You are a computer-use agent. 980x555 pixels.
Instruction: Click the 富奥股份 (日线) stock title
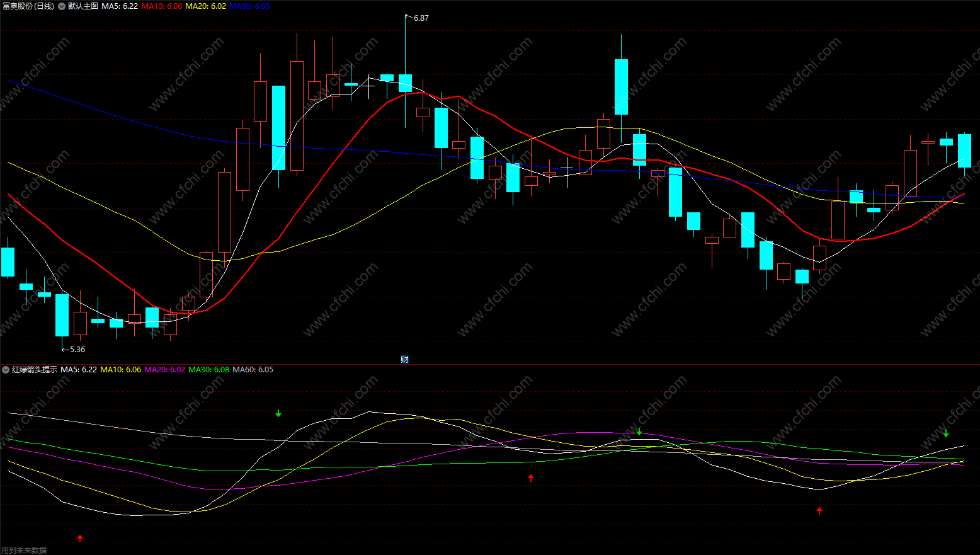coord(28,6)
